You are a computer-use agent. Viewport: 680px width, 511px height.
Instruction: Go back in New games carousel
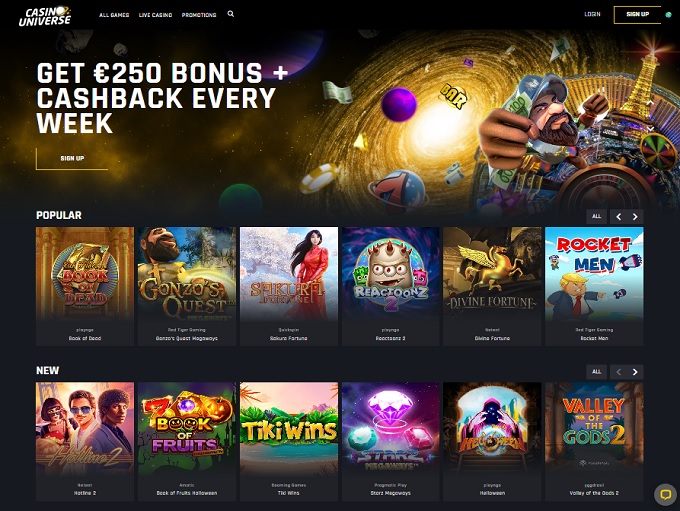pos(619,372)
